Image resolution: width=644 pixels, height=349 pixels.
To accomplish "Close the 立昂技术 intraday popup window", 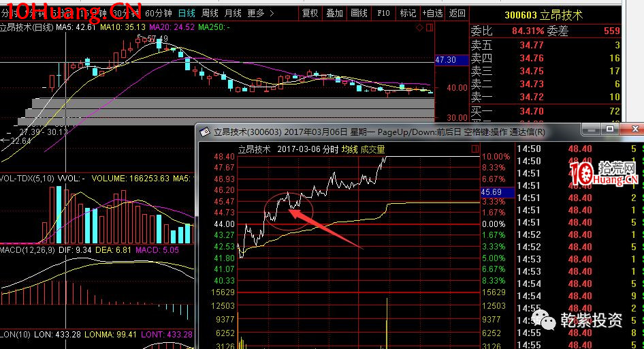I will coord(634,129).
